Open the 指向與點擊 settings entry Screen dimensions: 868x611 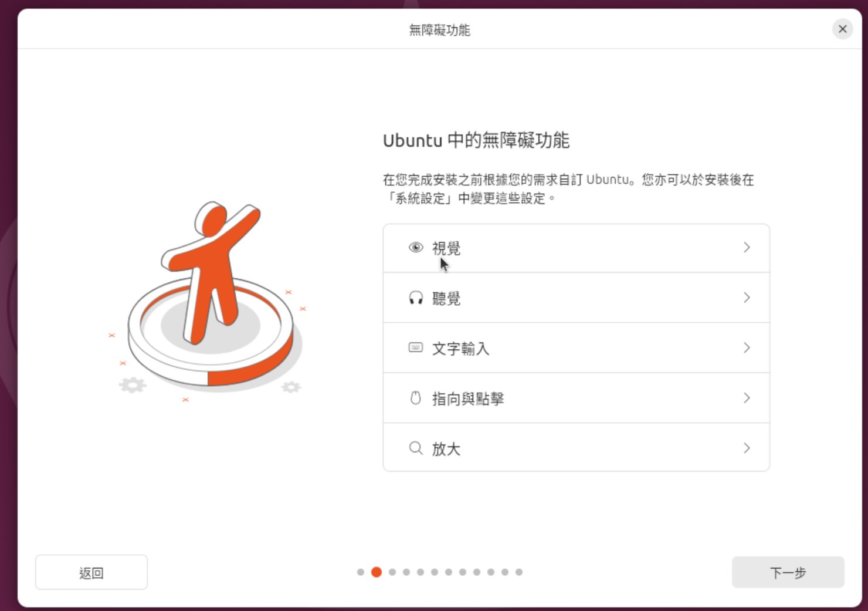click(x=576, y=399)
